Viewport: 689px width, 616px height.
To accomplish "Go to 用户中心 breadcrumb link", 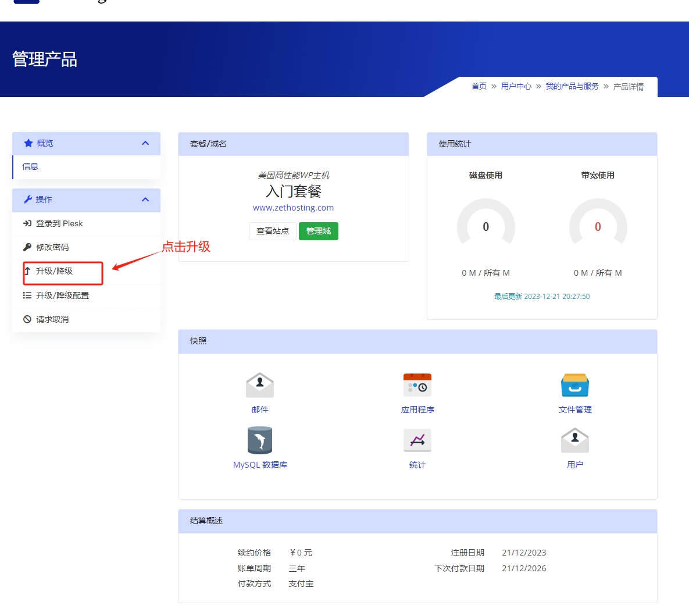I will point(516,86).
